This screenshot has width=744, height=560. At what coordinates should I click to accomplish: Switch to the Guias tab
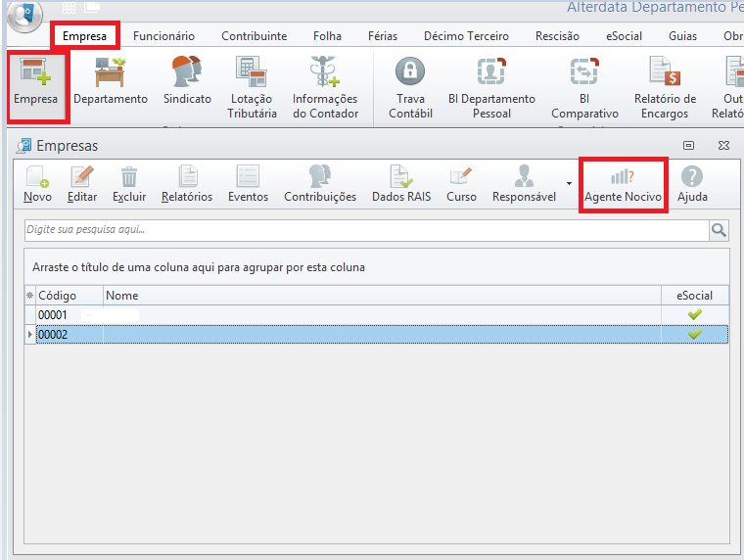tap(682, 35)
